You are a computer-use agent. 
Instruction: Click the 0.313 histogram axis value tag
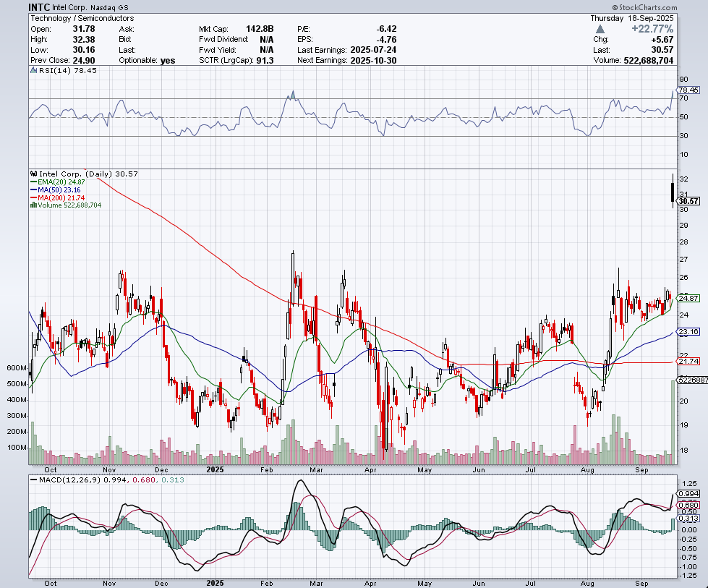(x=688, y=519)
